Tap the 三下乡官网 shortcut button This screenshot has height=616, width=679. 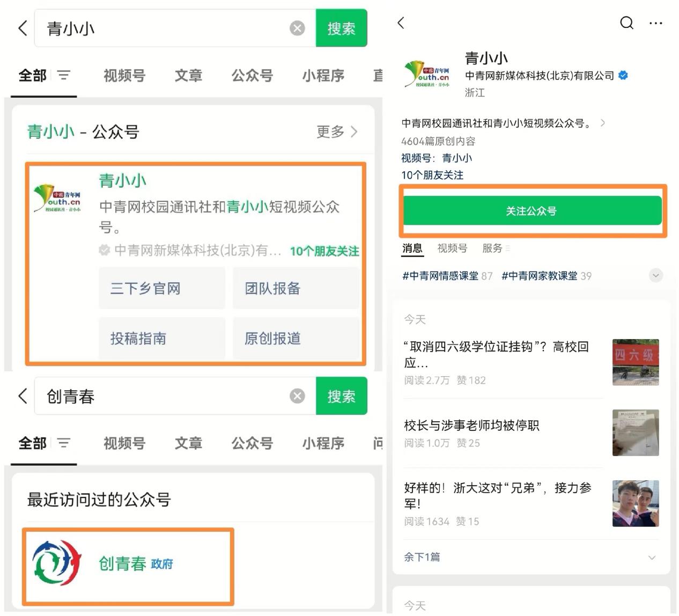point(161,289)
